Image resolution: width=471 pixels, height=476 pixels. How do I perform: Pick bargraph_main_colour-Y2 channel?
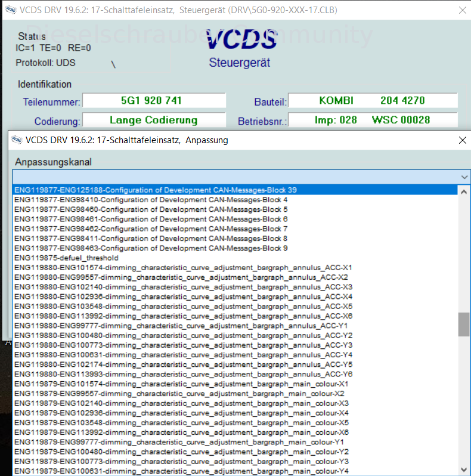[235, 452]
